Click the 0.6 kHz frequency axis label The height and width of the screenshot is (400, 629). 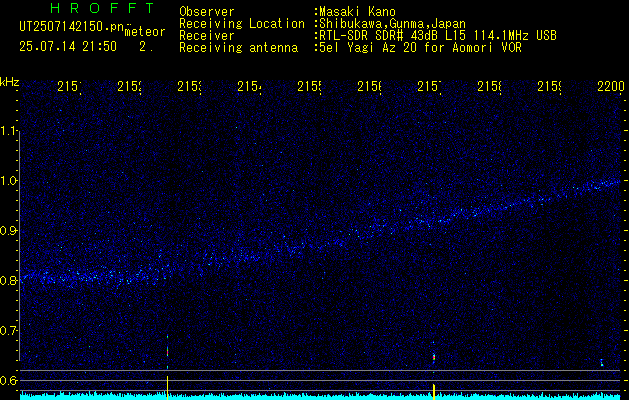click(8, 380)
